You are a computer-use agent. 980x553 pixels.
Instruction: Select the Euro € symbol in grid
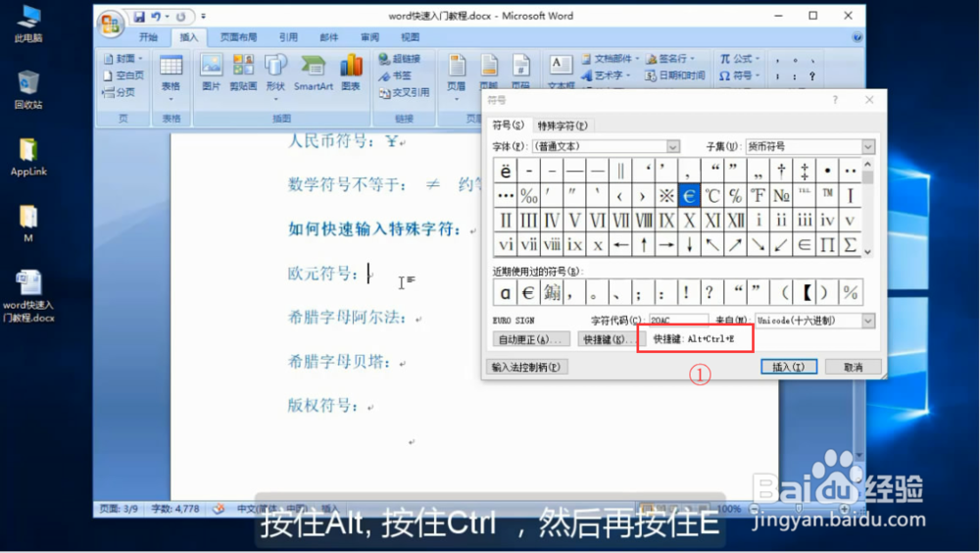(x=689, y=195)
